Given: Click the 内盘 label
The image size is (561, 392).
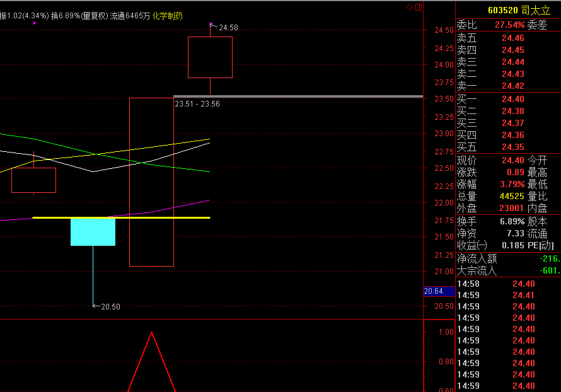Looking at the screenshot, I should (x=538, y=208).
